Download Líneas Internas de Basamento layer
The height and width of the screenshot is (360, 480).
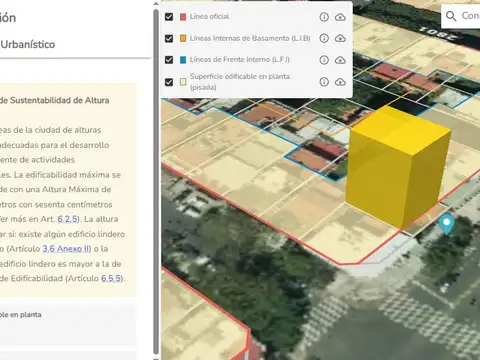340,38
